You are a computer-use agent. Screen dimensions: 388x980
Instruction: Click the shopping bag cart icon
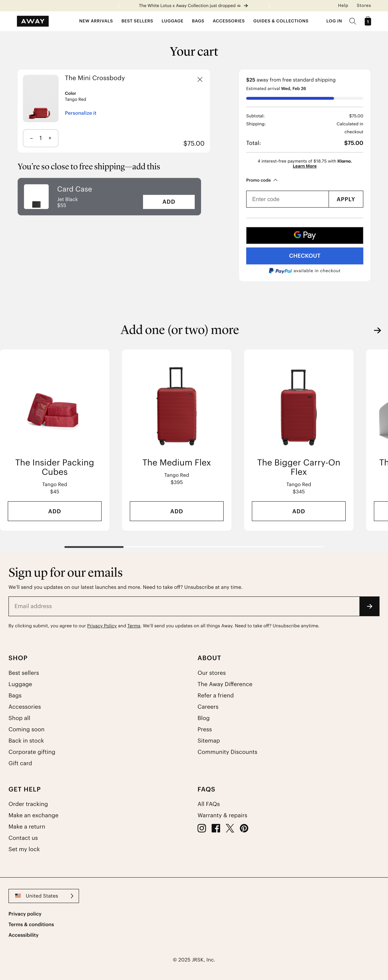pyautogui.click(x=368, y=21)
